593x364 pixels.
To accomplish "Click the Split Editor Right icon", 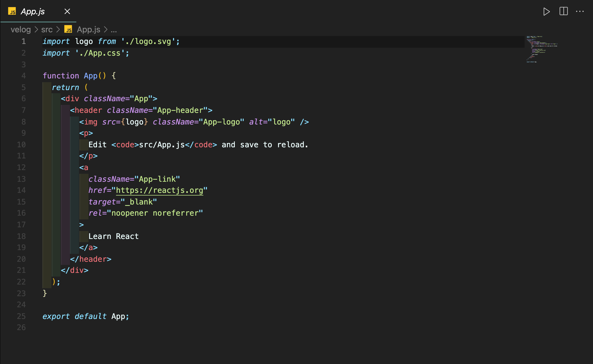I will coord(564,11).
